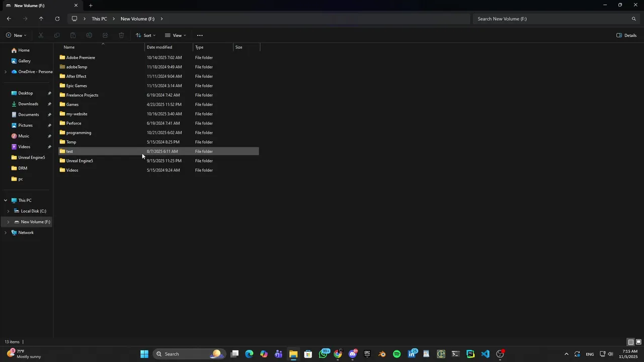The width and height of the screenshot is (644, 362).
Task: Expand chevron after This PC breadcrumb
Action: [114, 19]
